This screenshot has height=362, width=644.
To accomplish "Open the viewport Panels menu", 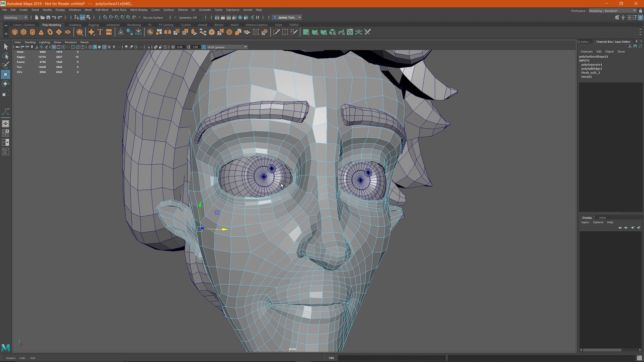I will click(85, 42).
